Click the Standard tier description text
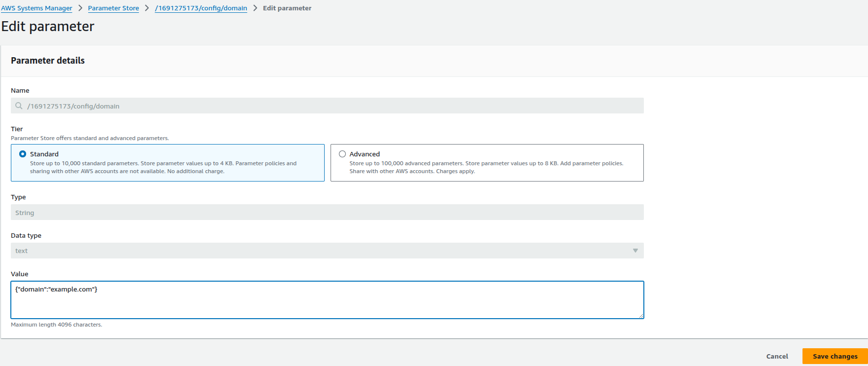 [163, 167]
